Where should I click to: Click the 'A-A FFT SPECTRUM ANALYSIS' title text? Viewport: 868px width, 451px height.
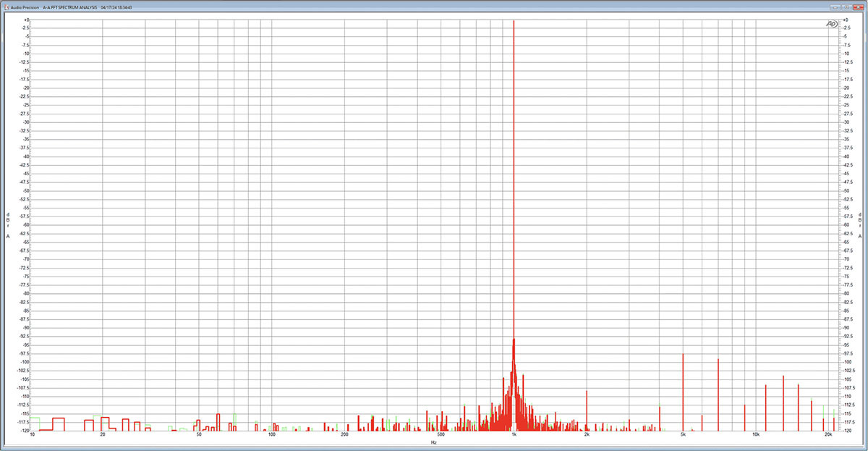tap(70, 7)
